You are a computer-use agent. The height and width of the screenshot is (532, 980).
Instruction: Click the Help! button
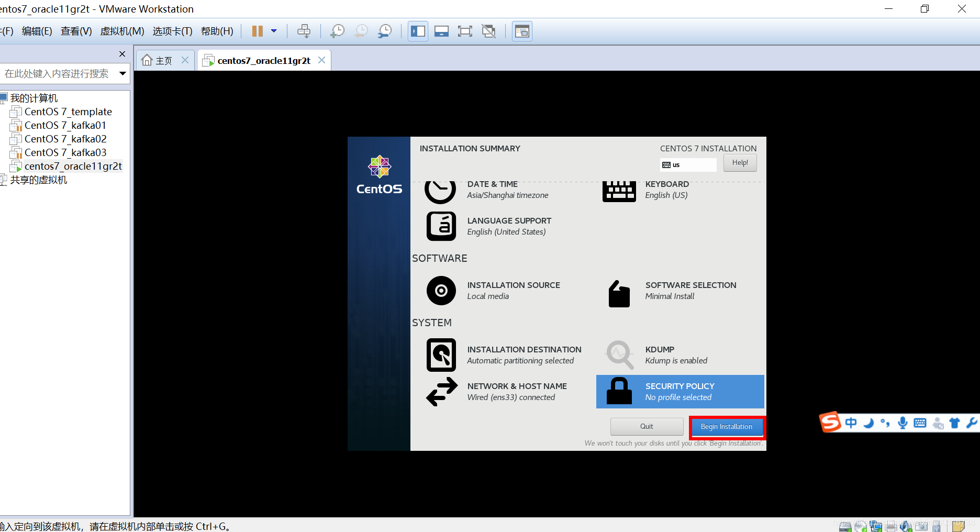pyautogui.click(x=740, y=163)
